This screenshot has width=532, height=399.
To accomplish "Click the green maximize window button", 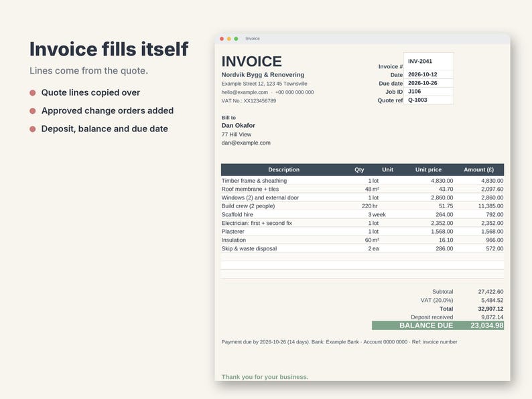I will click(x=236, y=39).
